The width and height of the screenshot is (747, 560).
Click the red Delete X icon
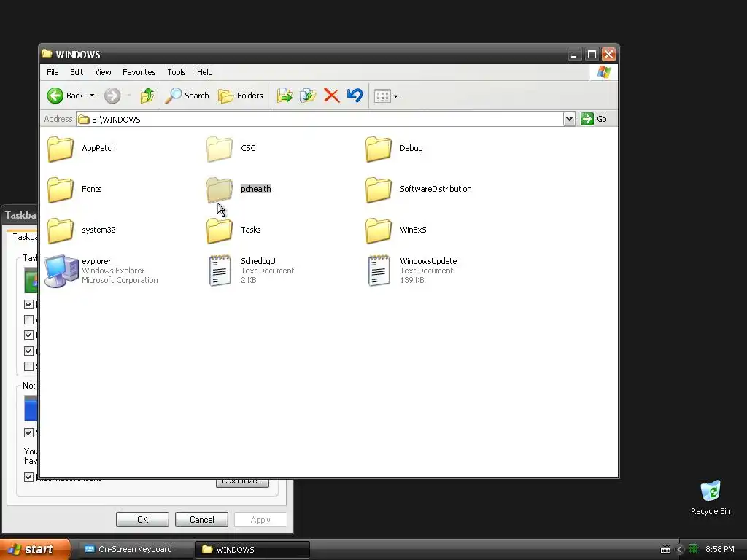tap(332, 96)
